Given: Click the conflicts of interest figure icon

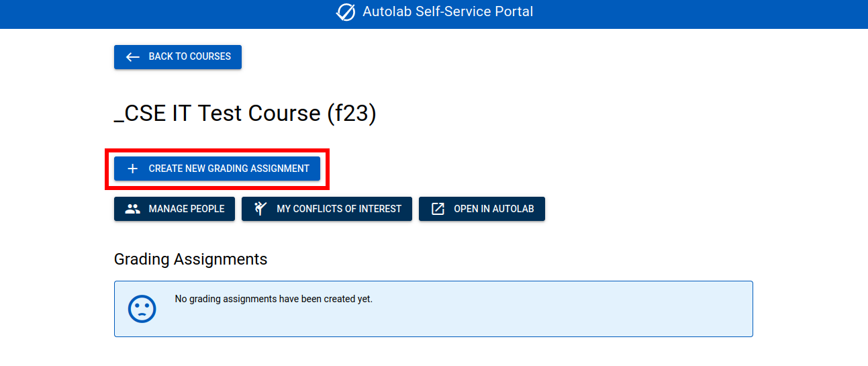Looking at the screenshot, I should pyautogui.click(x=260, y=209).
